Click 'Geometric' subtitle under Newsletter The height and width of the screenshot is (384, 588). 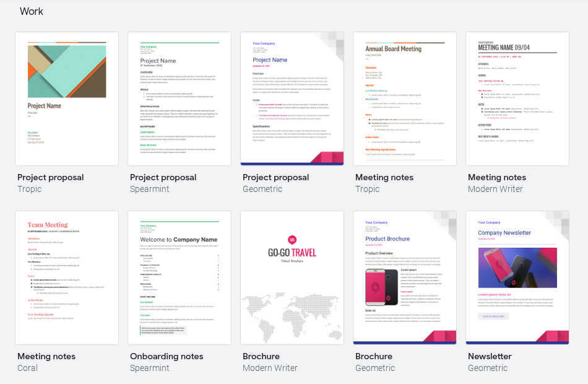click(488, 368)
